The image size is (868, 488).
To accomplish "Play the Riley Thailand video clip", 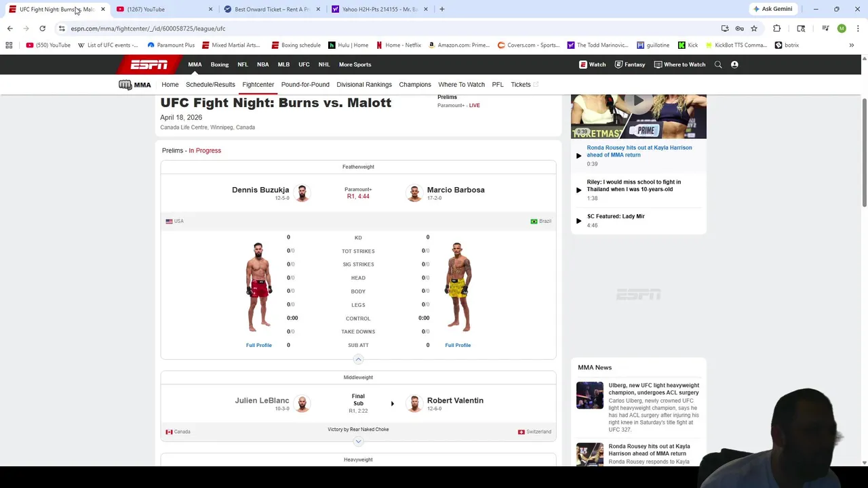I will [x=578, y=190].
